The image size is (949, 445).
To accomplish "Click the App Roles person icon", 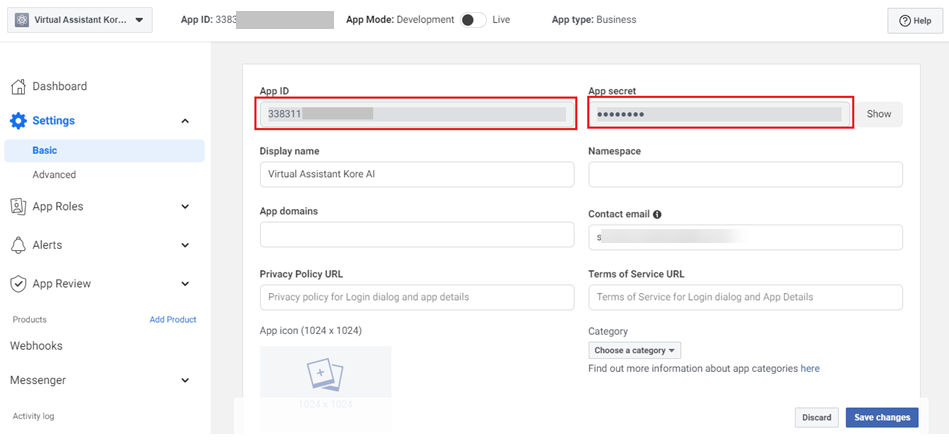I will (18, 206).
